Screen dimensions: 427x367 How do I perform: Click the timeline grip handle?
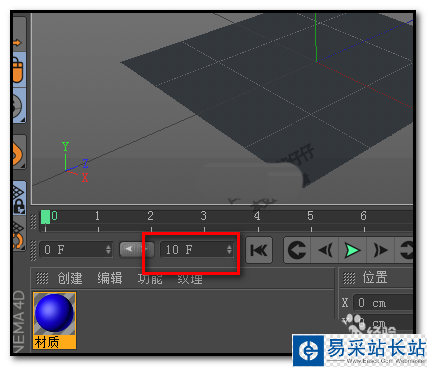point(33,221)
